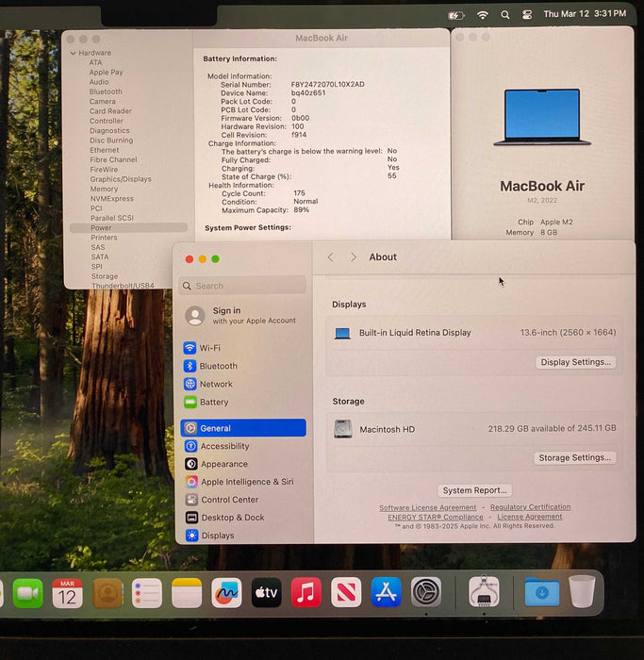The height and width of the screenshot is (660, 644).
Task: Open the Trash in Dock
Action: (x=582, y=592)
